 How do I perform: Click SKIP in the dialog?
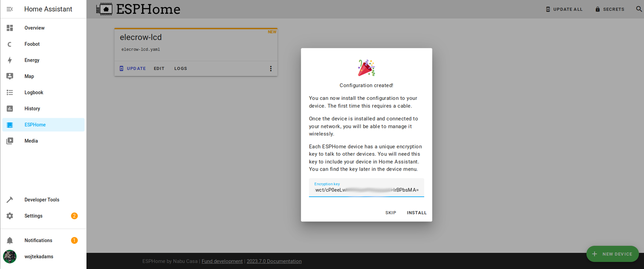click(x=391, y=213)
